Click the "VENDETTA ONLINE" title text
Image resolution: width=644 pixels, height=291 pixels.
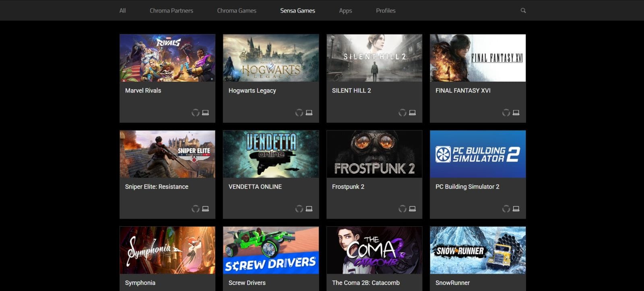(255, 186)
